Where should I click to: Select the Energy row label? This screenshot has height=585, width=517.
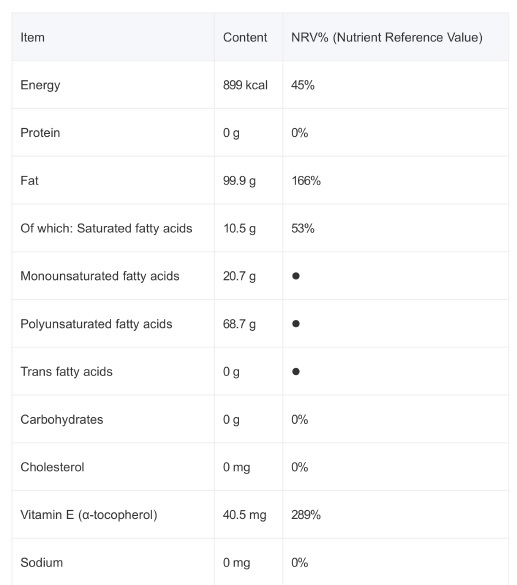(40, 85)
